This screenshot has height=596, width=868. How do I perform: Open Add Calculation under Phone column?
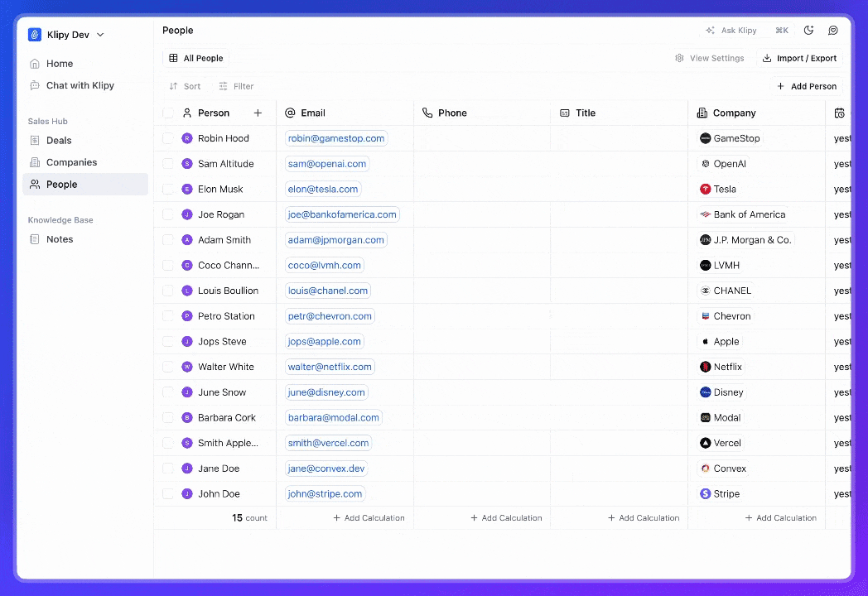(506, 518)
